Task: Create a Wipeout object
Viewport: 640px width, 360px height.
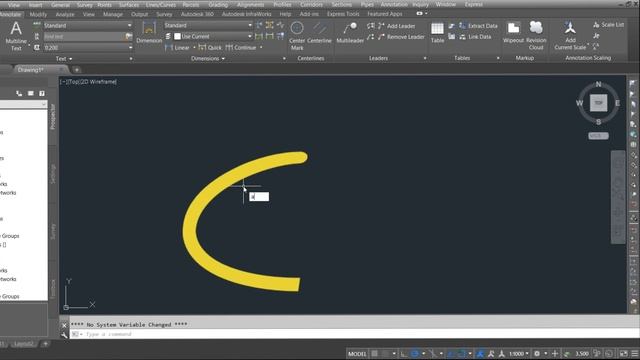Action: click(x=513, y=33)
